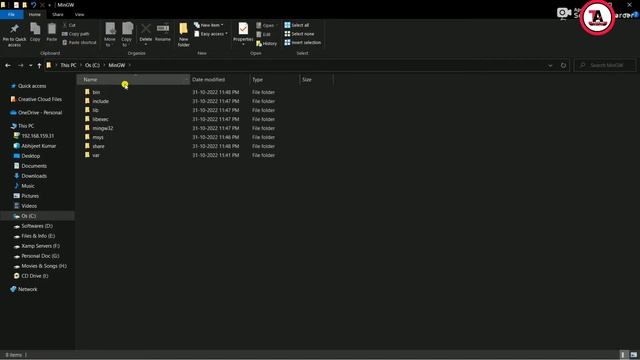Open Softwares (D:) drive
The image size is (640, 360).
[37, 226]
